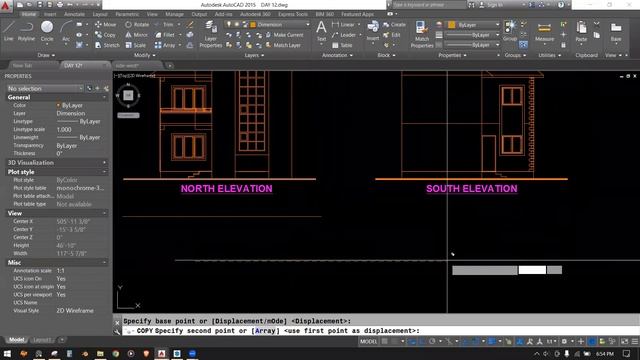Viewport: 640px width, 360px height.
Task: Open the No selection dropdown
Action: [x=45, y=89]
